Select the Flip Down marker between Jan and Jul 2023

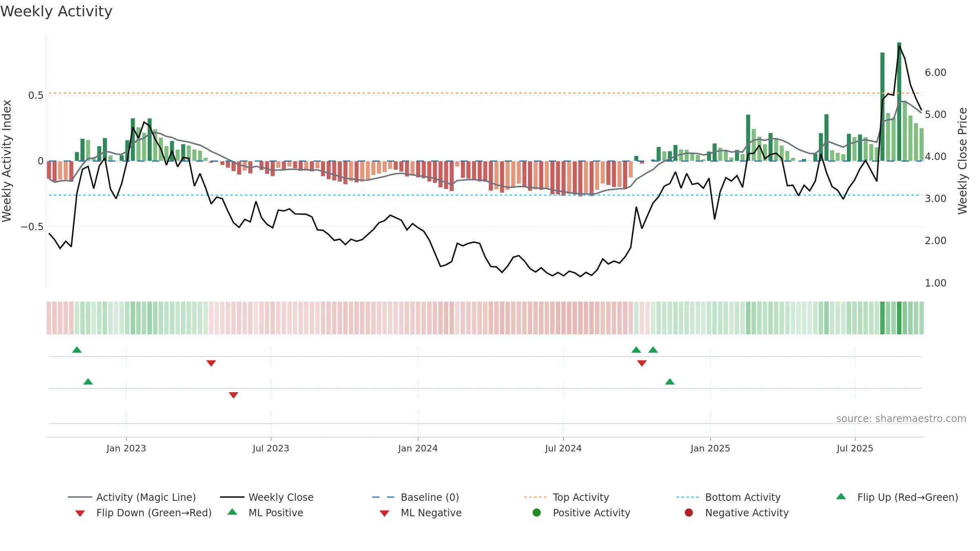[x=211, y=363]
